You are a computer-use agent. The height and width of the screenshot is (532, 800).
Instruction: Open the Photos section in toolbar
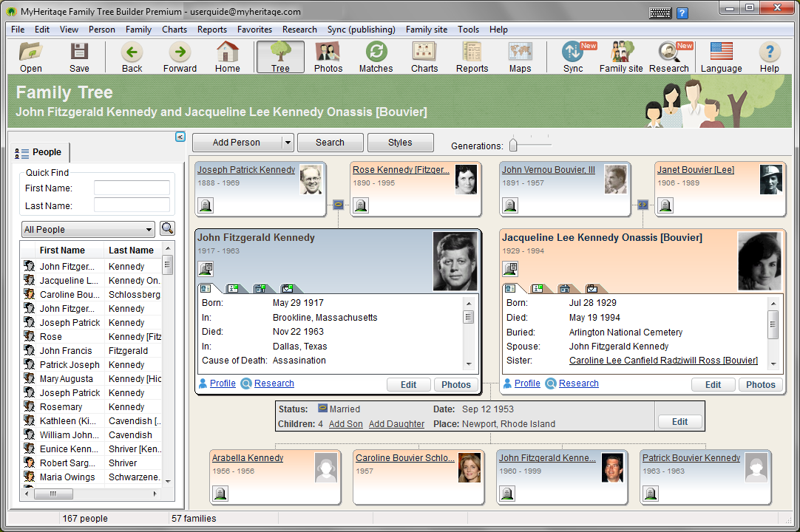328,57
